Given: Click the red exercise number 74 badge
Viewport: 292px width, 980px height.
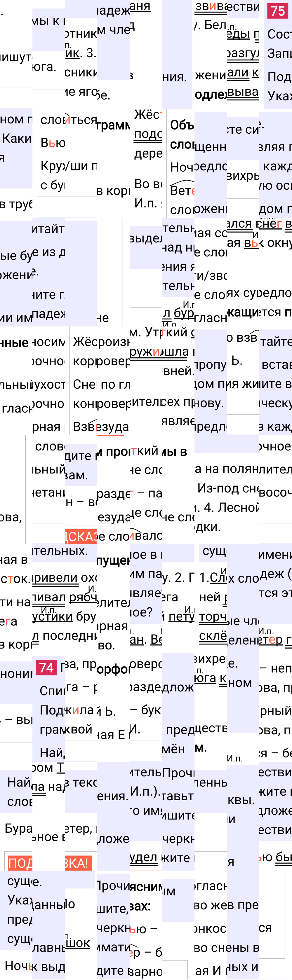Looking at the screenshot, I should pos(46,667).
